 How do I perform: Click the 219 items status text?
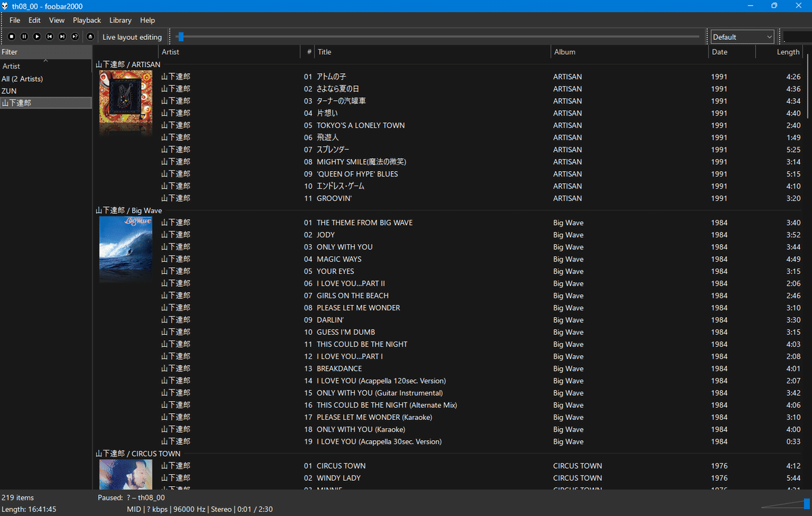pos(18,498)
